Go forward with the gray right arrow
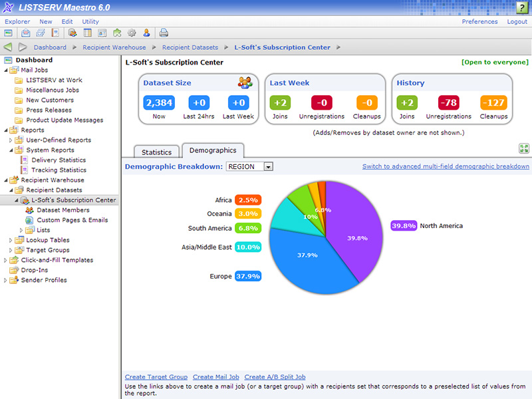532x399 pixels. pos(23,47)
